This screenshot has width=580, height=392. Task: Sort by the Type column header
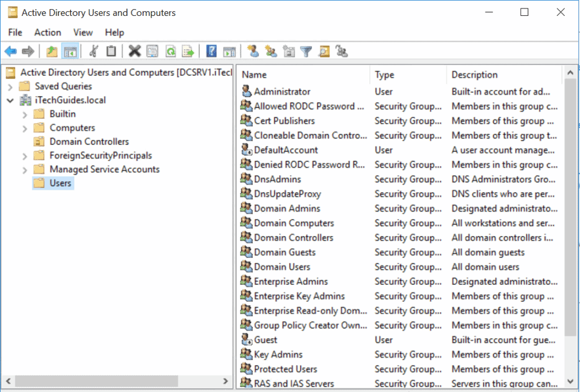(x=408, y=75)
